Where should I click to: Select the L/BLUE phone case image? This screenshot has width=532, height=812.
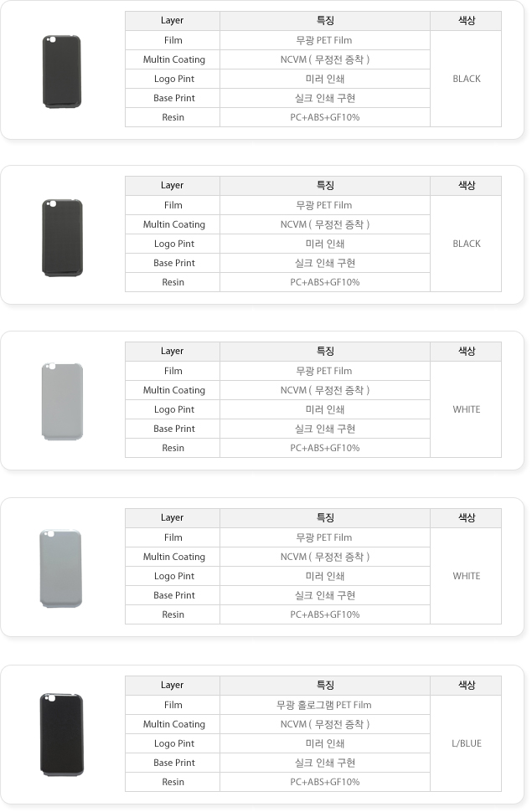[x=62, y=734]
